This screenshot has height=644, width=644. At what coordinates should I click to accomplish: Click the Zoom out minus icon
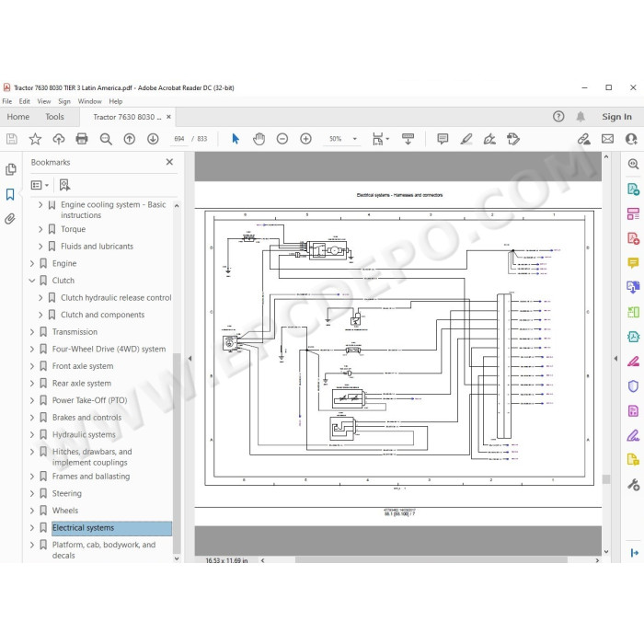click(282, 139)
